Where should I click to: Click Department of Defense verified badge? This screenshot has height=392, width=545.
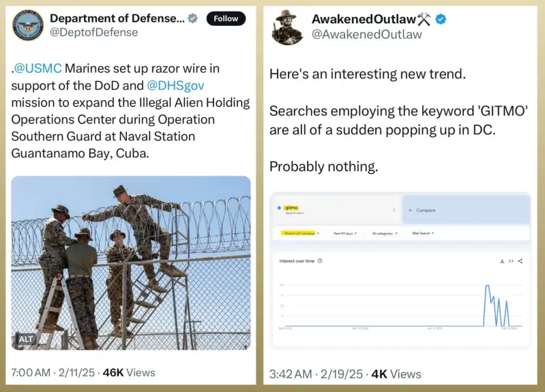[x=193, y=19]
